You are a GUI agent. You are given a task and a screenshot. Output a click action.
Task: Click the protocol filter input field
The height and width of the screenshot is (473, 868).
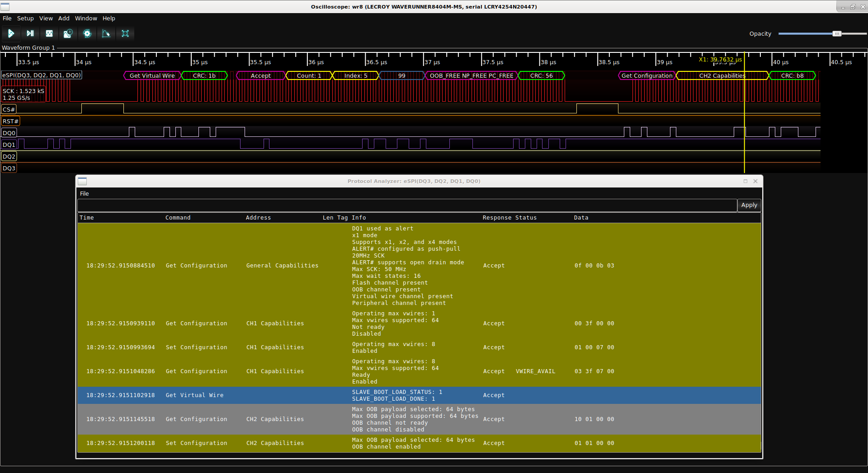407,205
